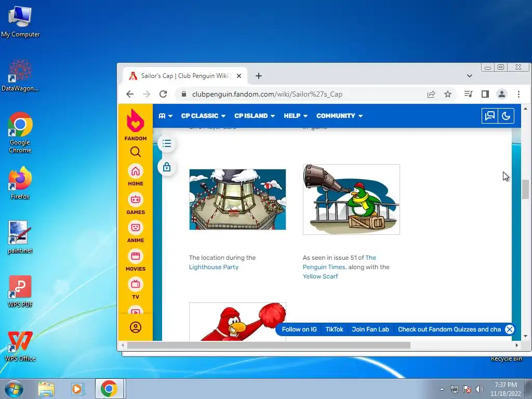Expand the HELP menu

click(x=296, y=116)
